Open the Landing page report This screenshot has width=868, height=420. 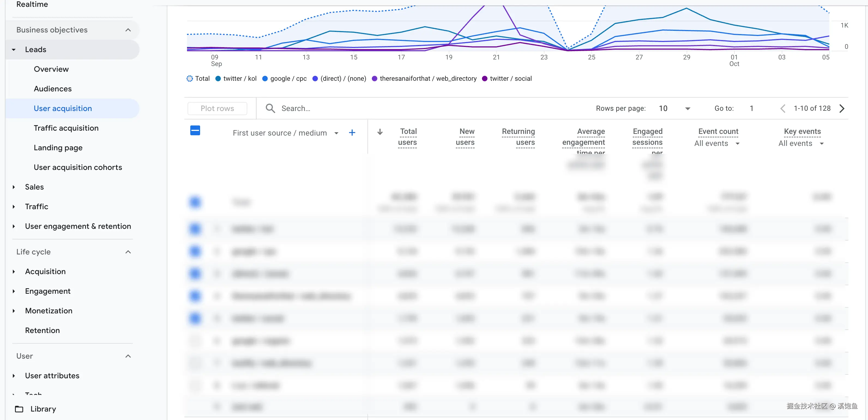click(58, 148)
